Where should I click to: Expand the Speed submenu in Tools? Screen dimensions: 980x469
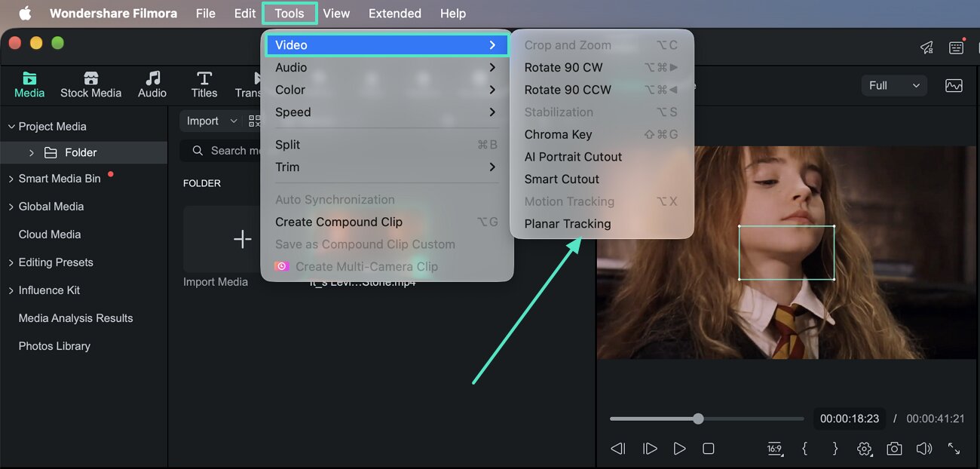point(387,112)
